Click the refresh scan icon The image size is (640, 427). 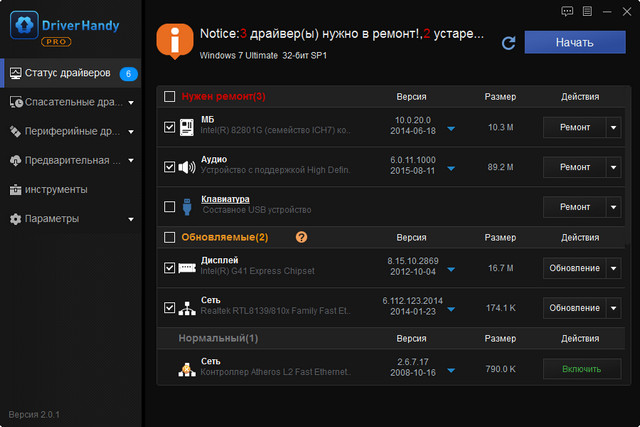click(508, 42)
